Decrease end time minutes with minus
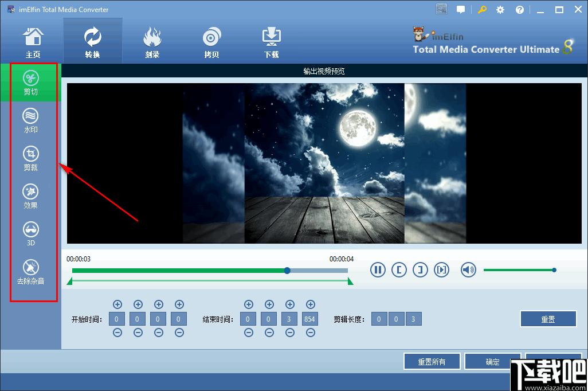 [x=269, y=333]
